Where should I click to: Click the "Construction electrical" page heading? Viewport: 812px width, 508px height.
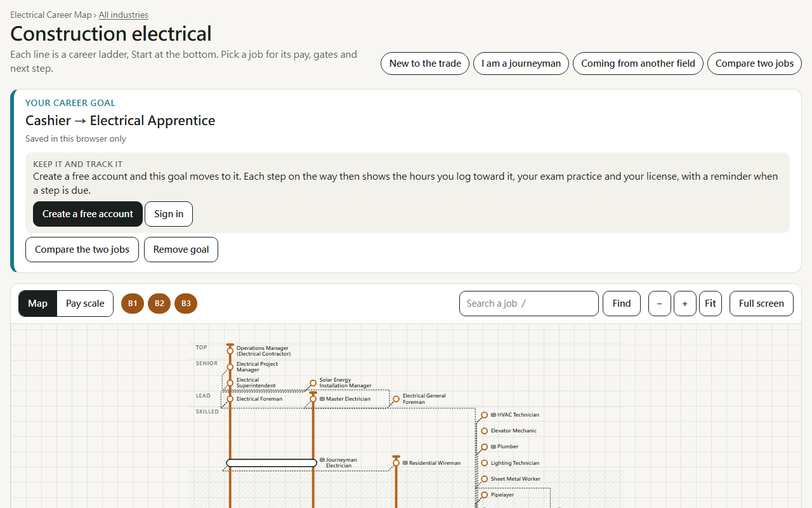pos(111,34)
